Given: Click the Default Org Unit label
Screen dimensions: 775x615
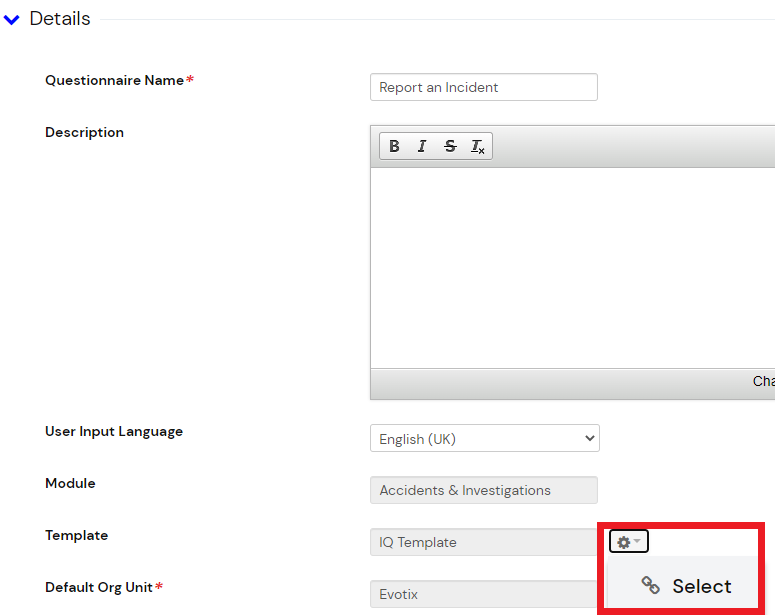Looking at the screenshot, I should 99,587.
